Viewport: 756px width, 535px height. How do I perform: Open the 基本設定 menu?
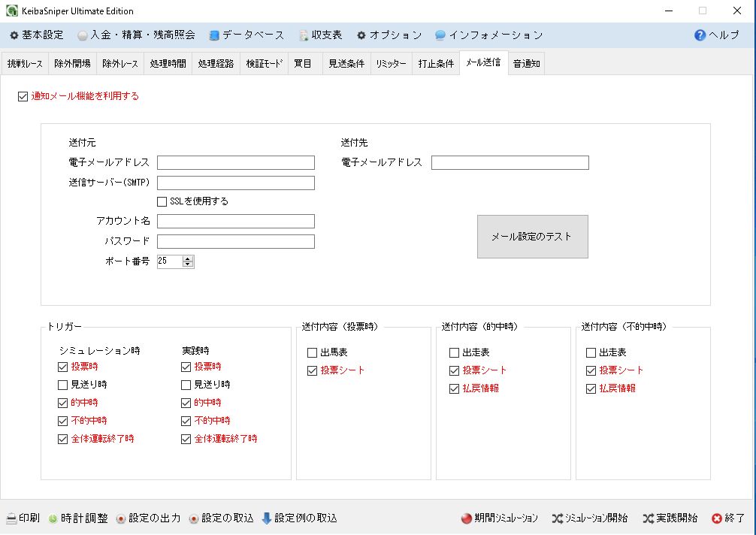(x=37, y=35)
